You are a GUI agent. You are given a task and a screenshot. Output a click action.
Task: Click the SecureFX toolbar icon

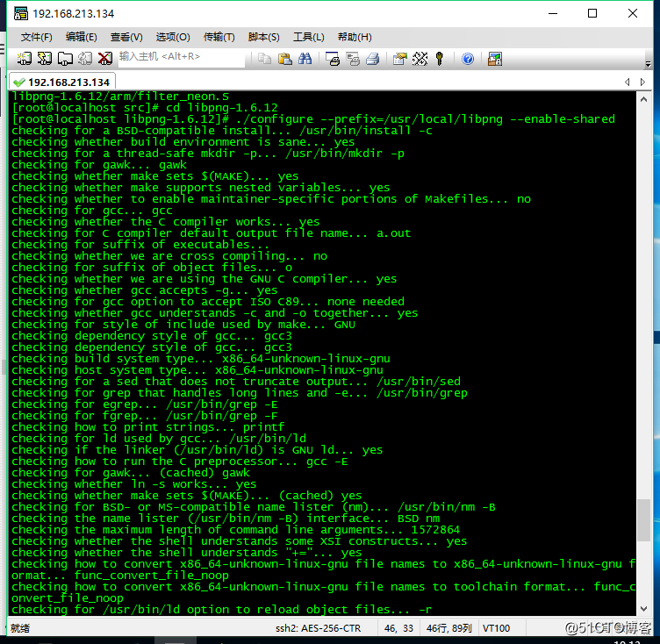pos(495,59)
